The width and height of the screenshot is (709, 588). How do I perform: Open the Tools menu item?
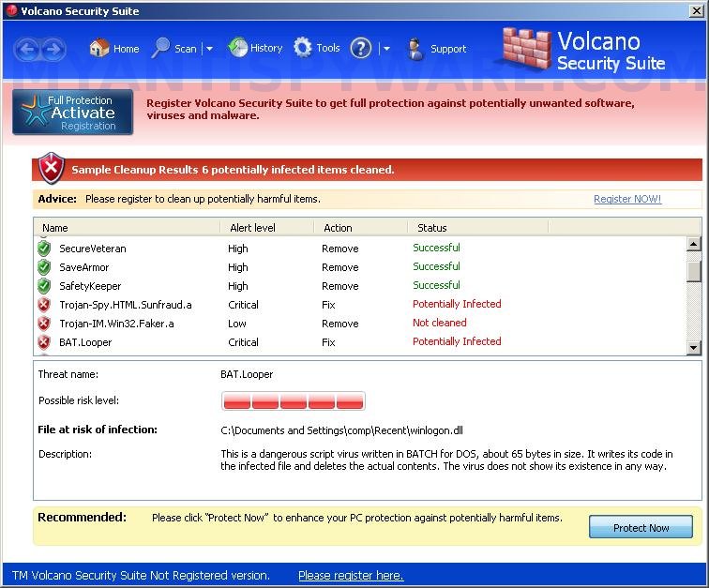(328, 48)
